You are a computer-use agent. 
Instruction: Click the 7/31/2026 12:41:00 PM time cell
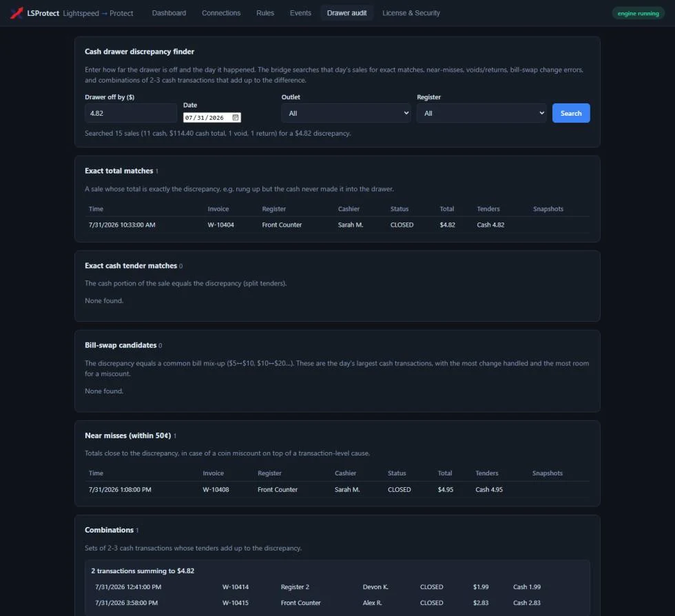click(x=128, y=587)
